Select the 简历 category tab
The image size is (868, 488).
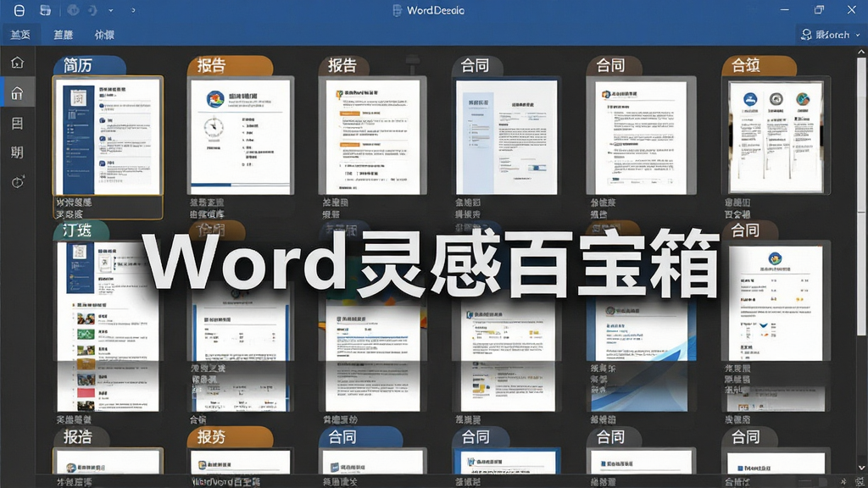88,65
